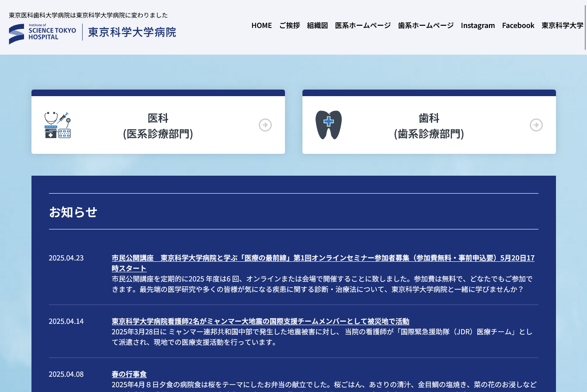
Task: Open 歯系ホームページ in navigation
Action: coord(426,25)
